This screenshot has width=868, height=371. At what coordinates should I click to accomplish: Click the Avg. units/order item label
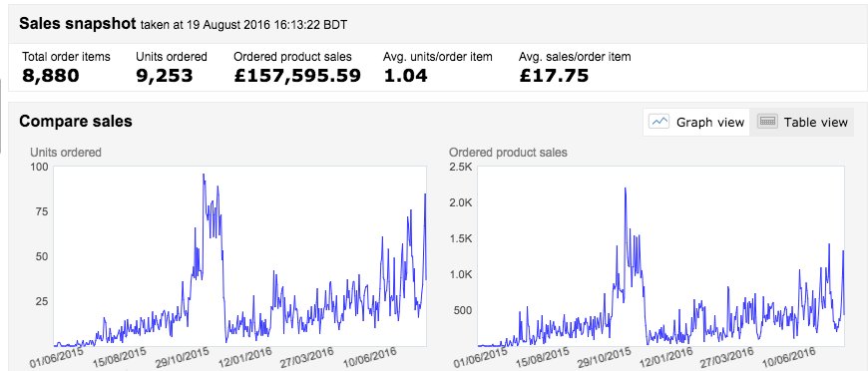pos(437,57)
